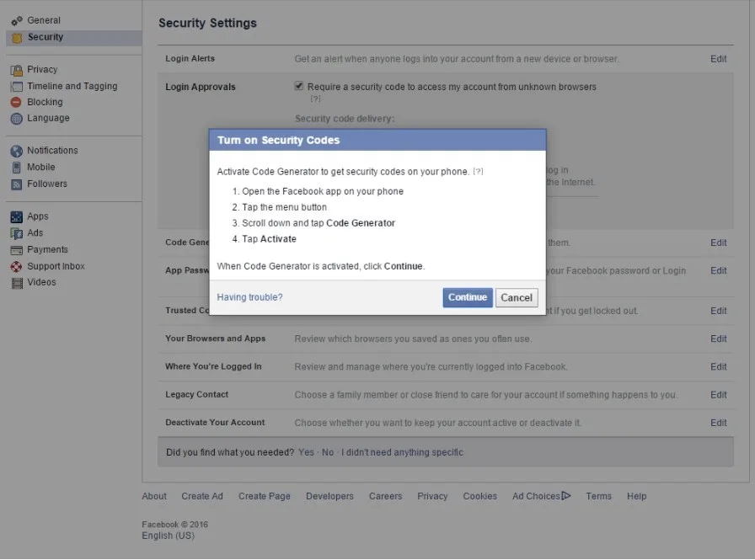The width and height of the screenshot is (755, 560).
Task: Edit Login Alerts setting
Action: point(719,59)
